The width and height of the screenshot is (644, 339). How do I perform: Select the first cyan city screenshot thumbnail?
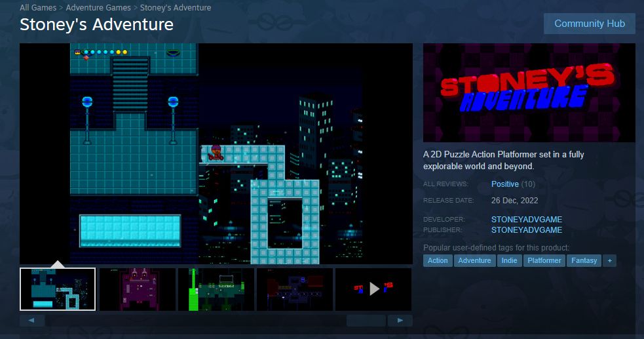[x=58, y=289]
